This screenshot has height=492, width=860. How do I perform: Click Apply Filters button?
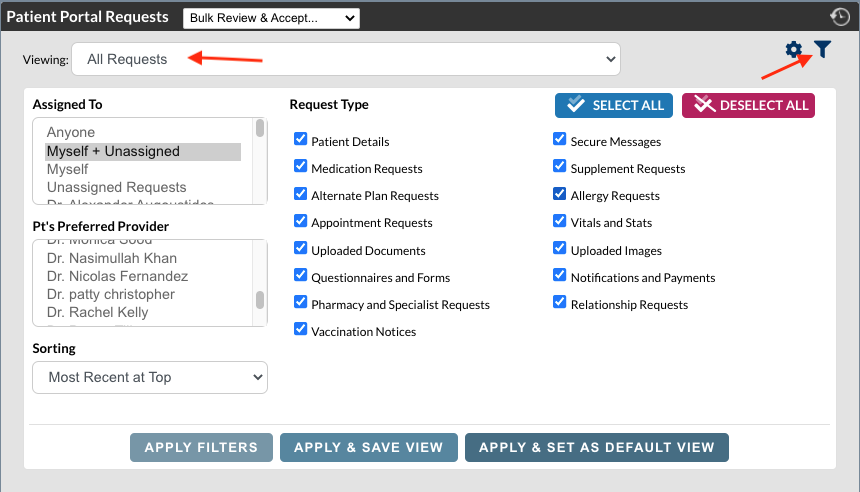[201, 448]
